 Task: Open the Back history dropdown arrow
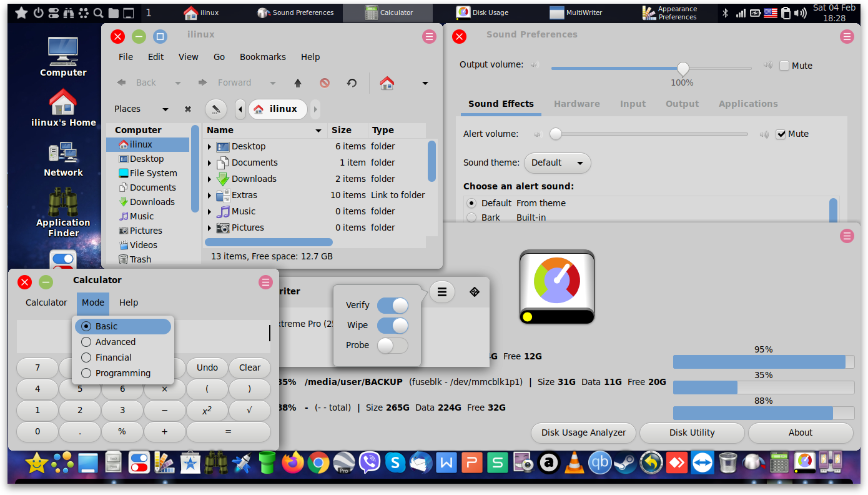pos(178,82)
